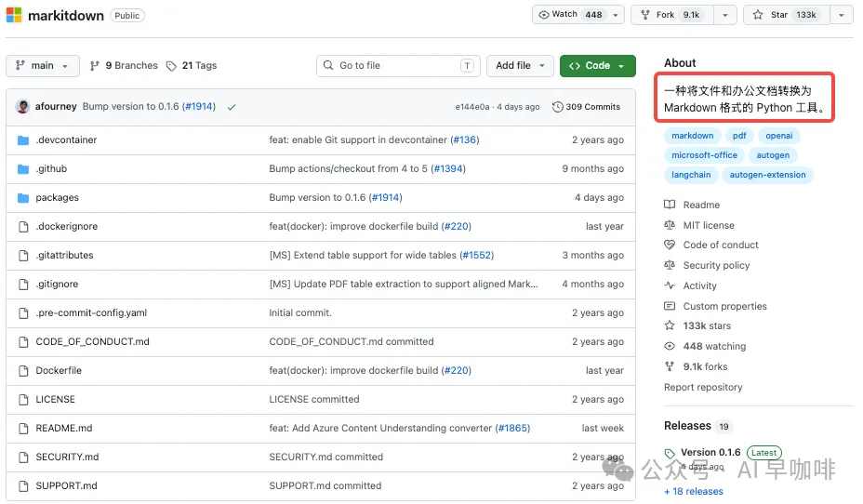
Task: Expand the Watch notifications dropdown arrow
Action: pyautogui.click(x=616, y=15)
